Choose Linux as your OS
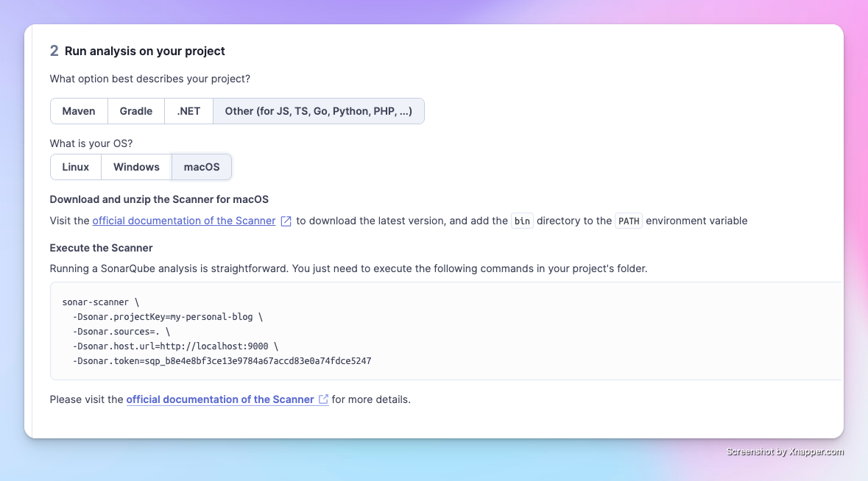The height and width of the screenshot is (481, 868). point(76,167)
